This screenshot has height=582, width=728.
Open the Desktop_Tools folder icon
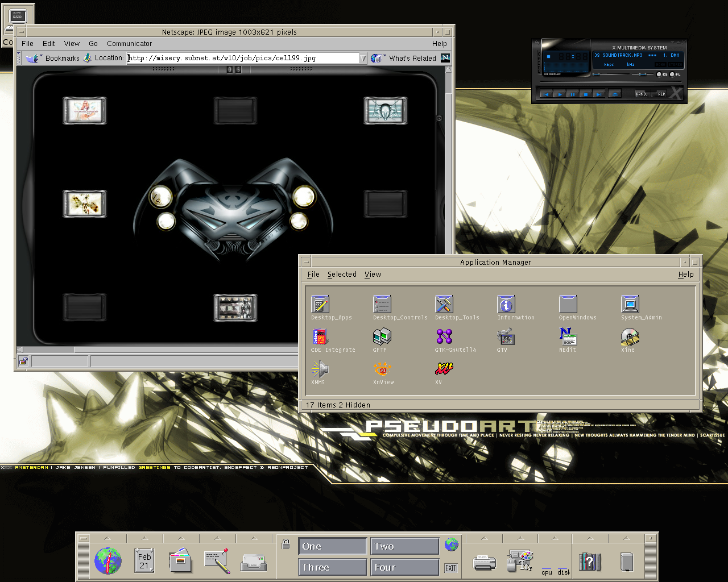coord(444,305)
